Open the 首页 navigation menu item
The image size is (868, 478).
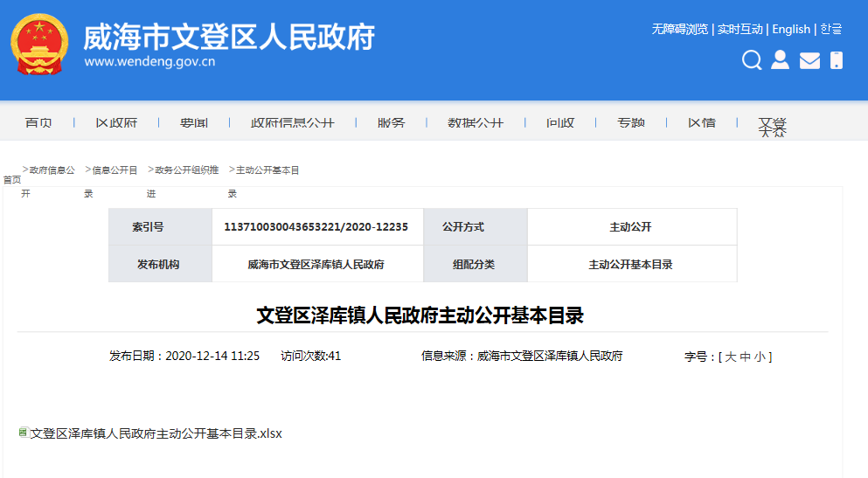[38, 123]
